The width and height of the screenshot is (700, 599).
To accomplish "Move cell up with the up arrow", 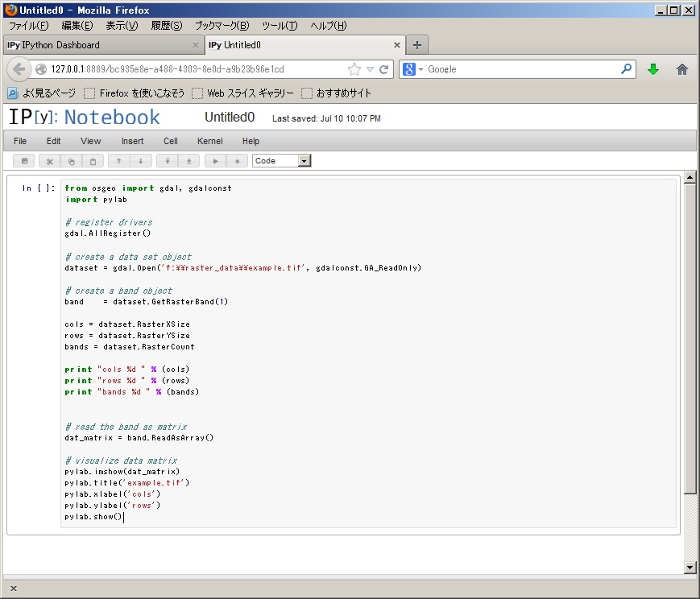I will 119,161.
